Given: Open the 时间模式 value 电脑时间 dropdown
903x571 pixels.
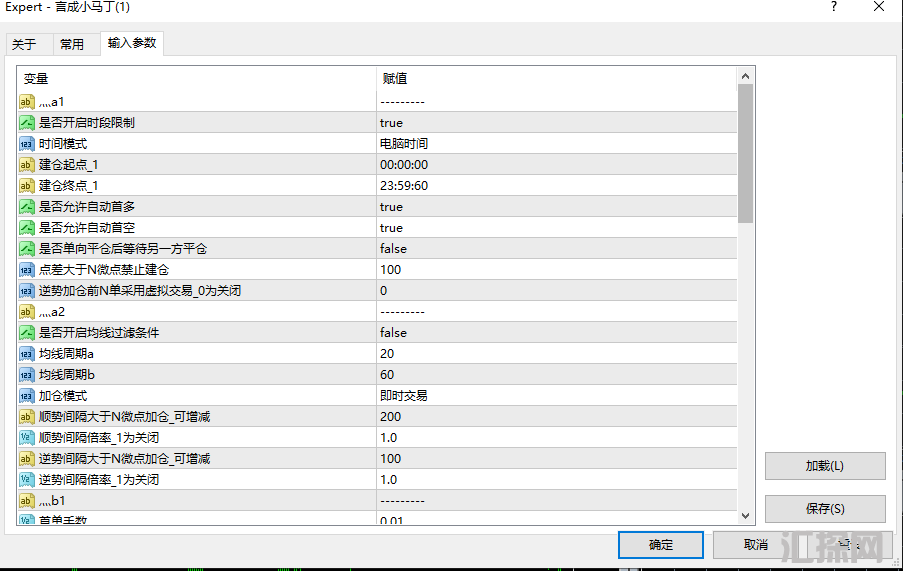Looking at the screenshot, I should coord(404,144).
